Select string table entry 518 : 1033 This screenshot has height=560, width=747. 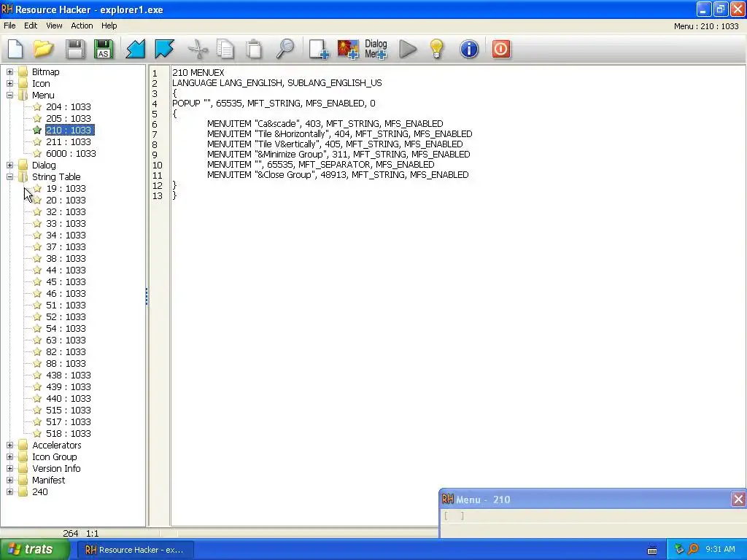[x=68, y=433]
